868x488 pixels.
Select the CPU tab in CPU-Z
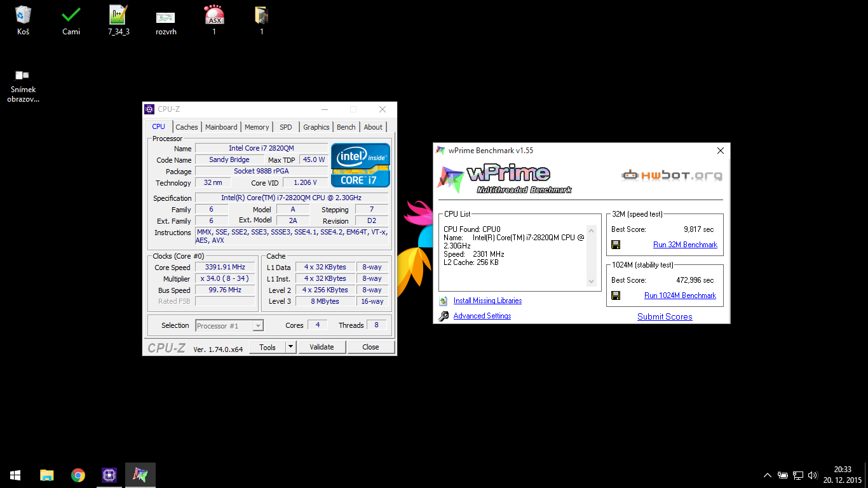tap(159, 126)
